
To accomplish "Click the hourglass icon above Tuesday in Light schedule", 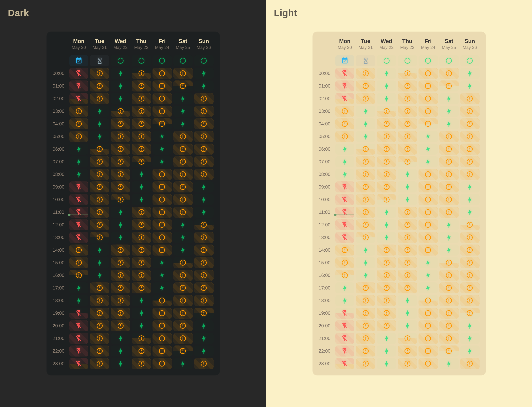I will point(366,61).
